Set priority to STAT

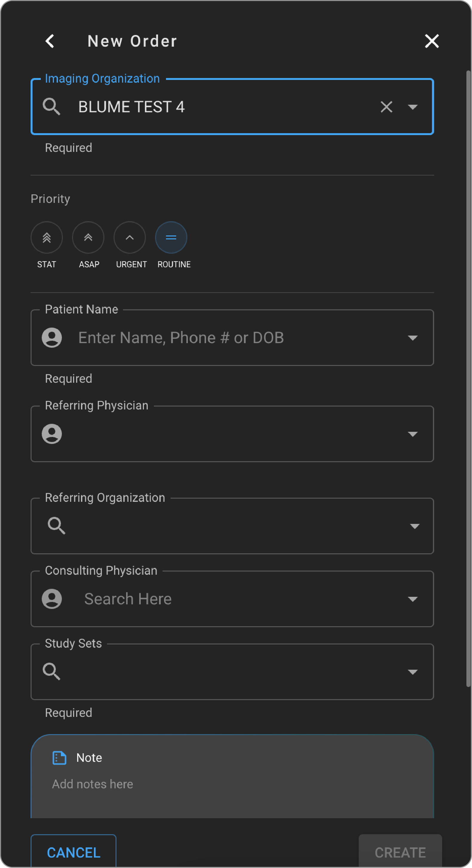tap(47, 238)
